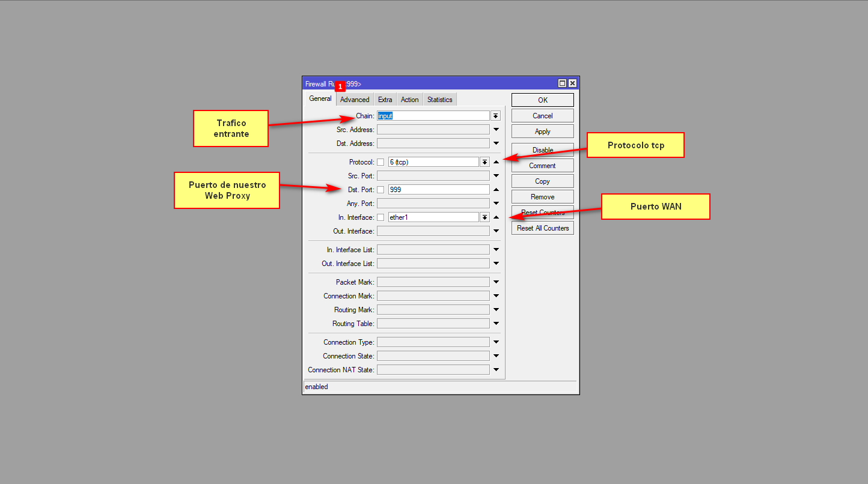Toggle the Dst. Port invert checkbox
The width and height of the screenshot is (868, 484).
pyautogui.click(x=381, y=190)
